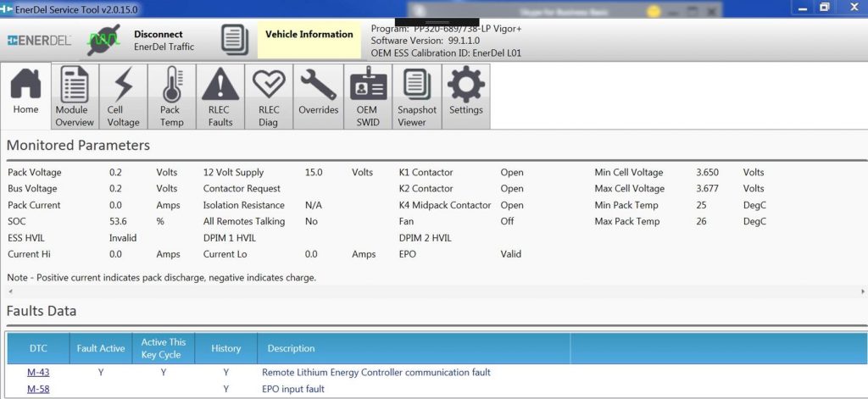Viewport: 868px width, 399px height.
Task: View RLEC Faults warning triangle
Action: click(220, 97)
